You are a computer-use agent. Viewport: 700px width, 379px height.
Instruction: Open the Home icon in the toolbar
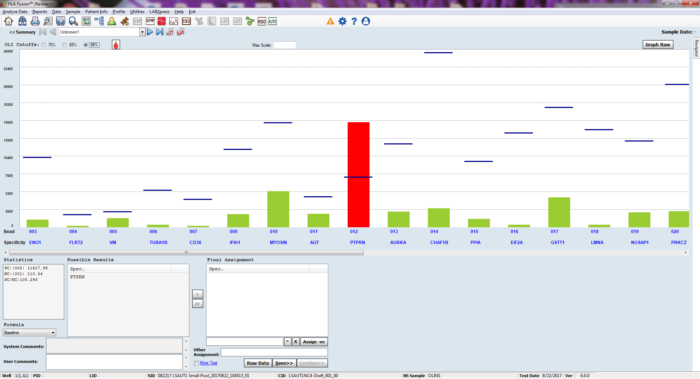8,21
